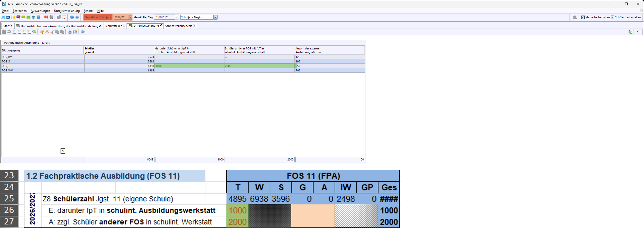
Task: Select the green 1000 cell for FOS_T
Action: [189, 66]
